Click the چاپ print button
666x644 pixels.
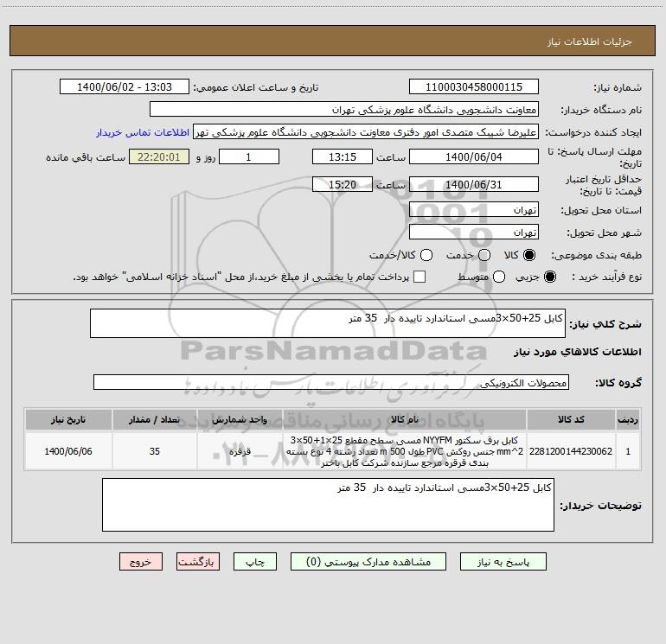(x=255, y=562)
